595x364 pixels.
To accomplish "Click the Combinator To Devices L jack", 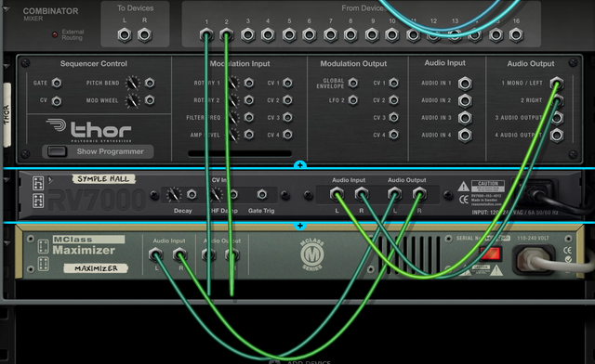I will [x=125, y=35].
